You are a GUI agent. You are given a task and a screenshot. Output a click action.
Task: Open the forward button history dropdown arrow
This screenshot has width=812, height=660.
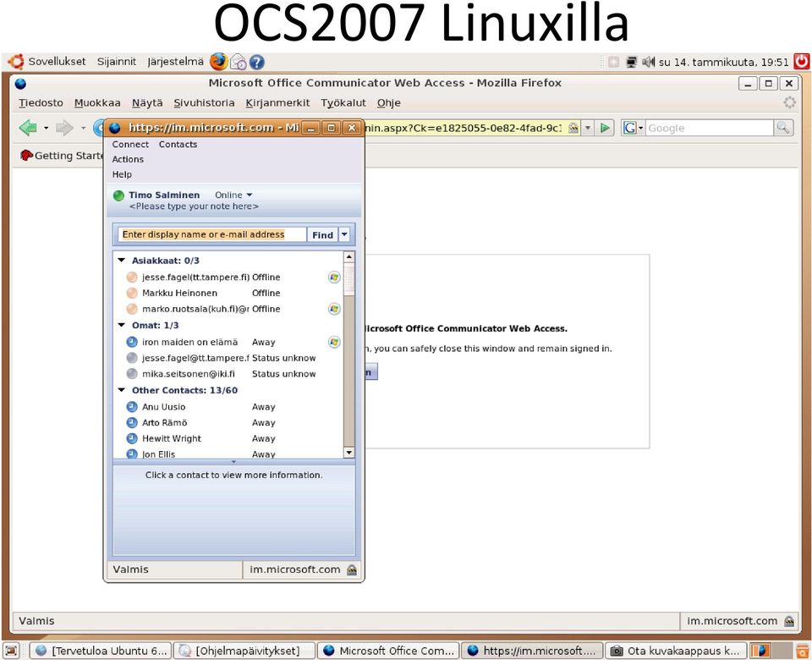click(x=83, y=128)
